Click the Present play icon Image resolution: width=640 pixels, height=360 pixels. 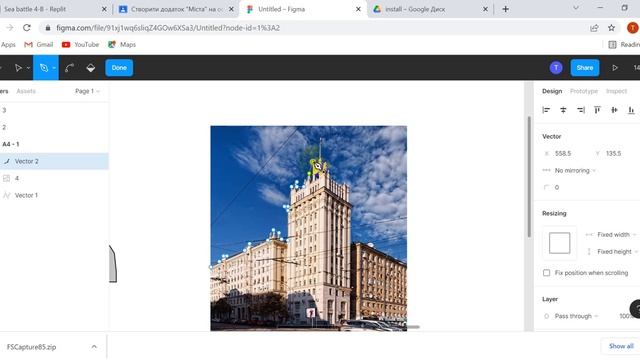615,68
